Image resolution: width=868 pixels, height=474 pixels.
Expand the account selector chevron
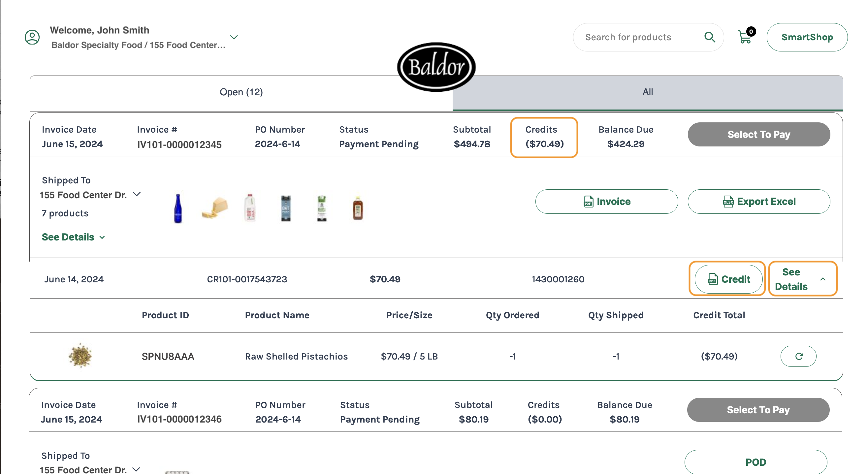tap(234, 37)
